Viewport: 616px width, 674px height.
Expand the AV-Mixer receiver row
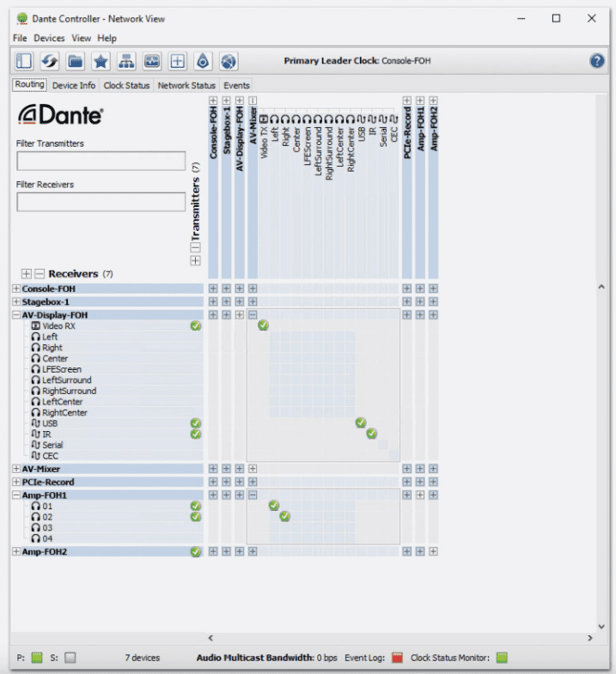16,469
